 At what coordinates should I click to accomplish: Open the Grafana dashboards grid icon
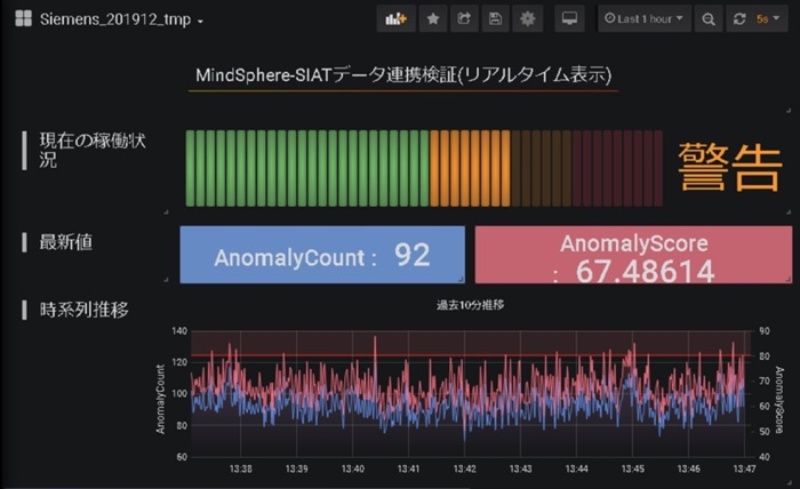coord(23,19)
